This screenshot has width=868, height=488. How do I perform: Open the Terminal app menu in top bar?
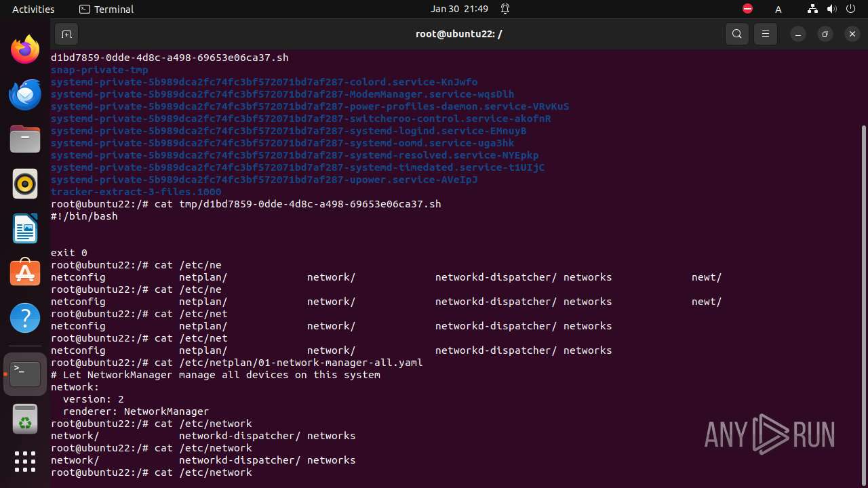tap(106, 9)
